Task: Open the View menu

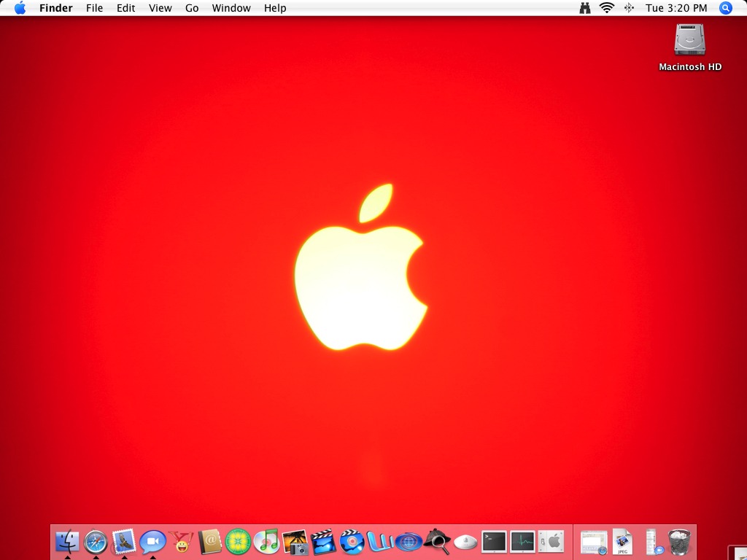Action: click(x=160, y=8)
